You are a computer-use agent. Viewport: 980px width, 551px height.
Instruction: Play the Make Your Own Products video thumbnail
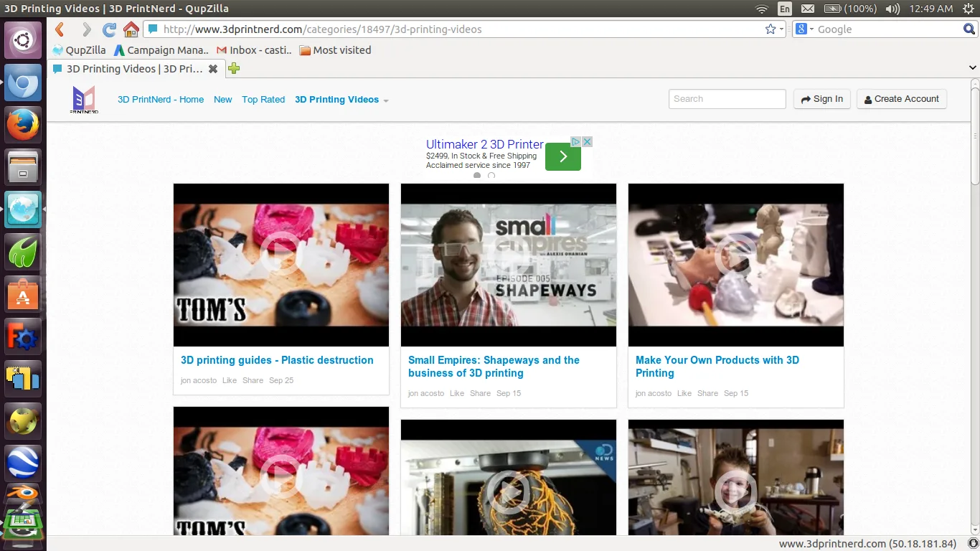(x=736, y=265)
